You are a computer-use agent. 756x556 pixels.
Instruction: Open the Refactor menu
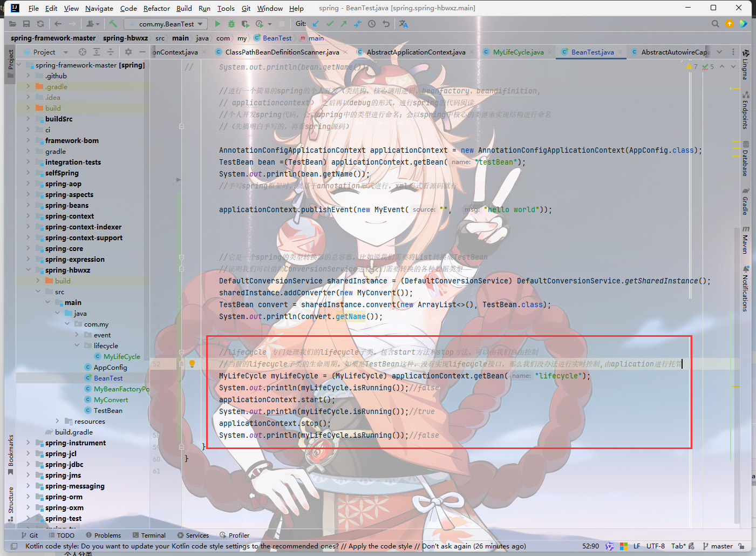click(x=156, y=8)
